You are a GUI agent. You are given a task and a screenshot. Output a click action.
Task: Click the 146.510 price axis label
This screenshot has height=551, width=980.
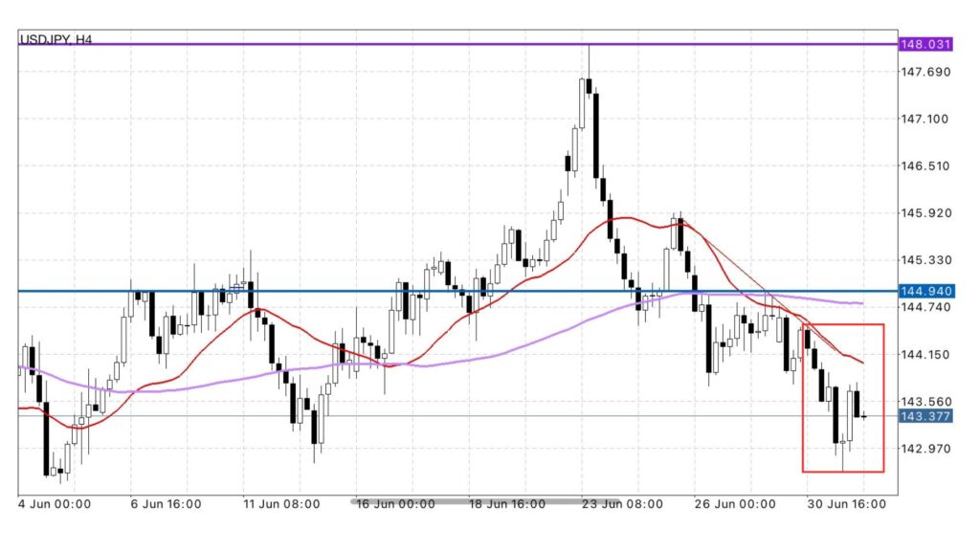coord(925,165)
